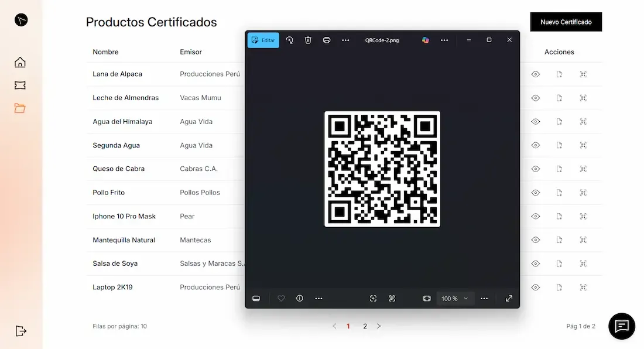
Task: Click the fit-to-window zoom icon
Action: [427, 299]
